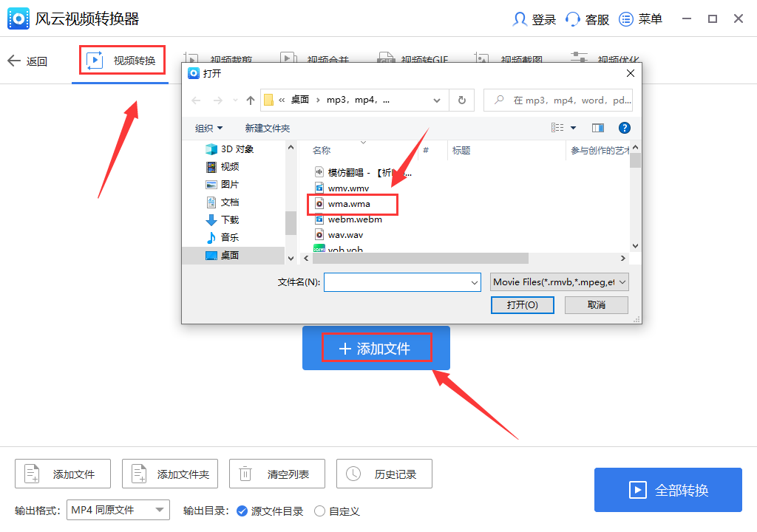Select 桌面 in navigation pane

tap(234, 255)
